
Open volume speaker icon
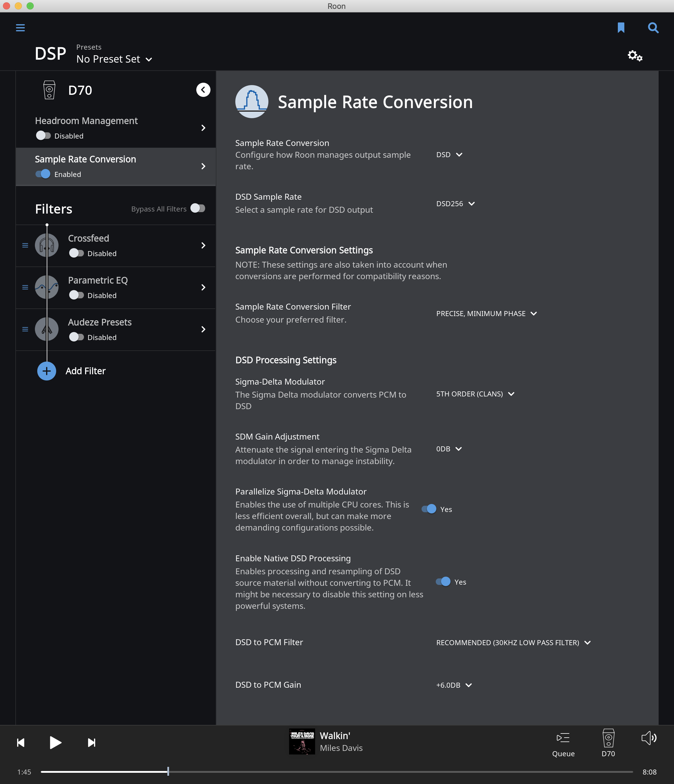point(649,738)
